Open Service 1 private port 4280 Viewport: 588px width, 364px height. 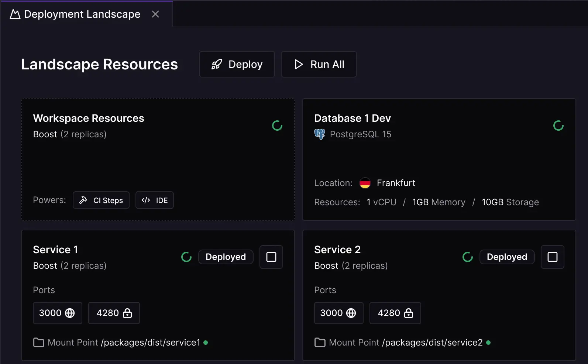[114, 313]
